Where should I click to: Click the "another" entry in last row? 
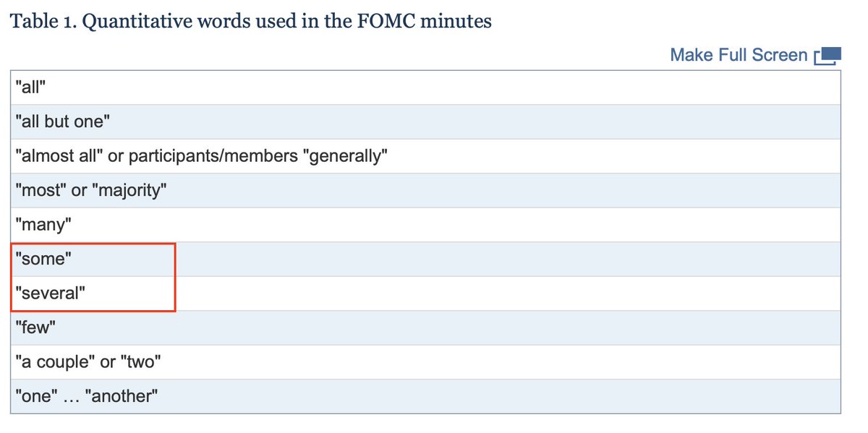[x=121, y=397]
